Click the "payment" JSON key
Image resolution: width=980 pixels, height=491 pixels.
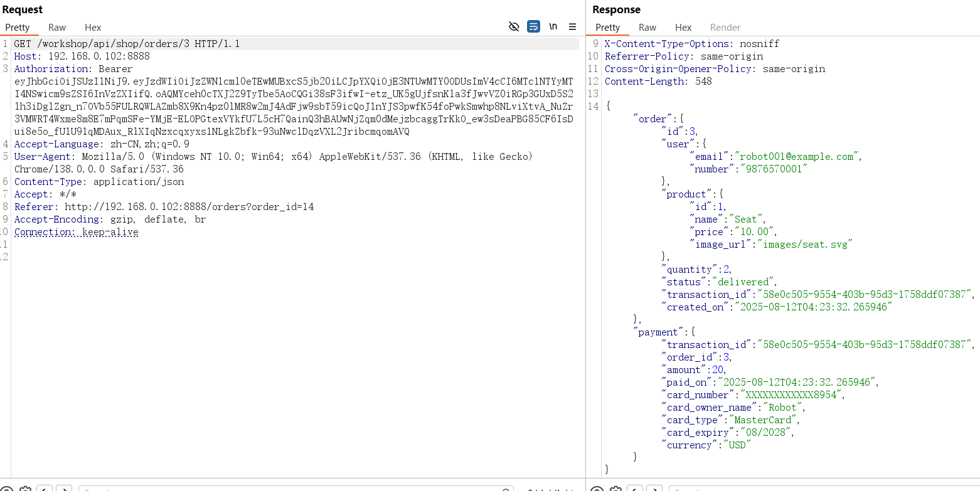[658, 332]
